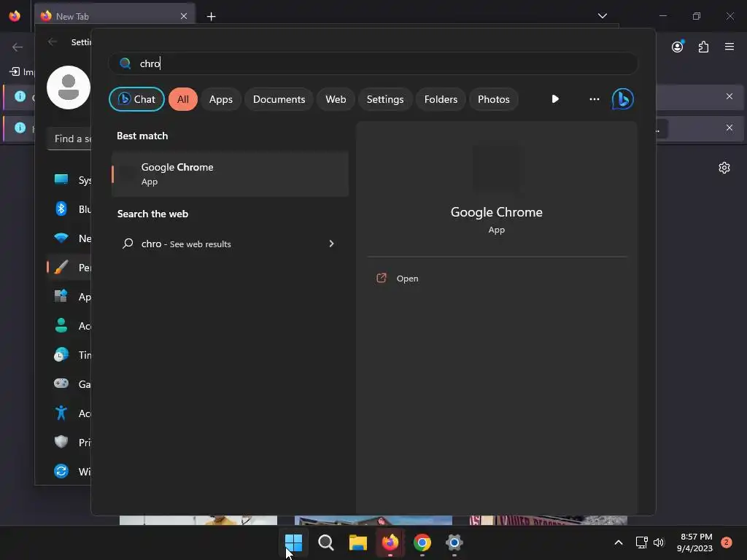Open taskbar Search icon
Viewport: 747px width, 560px height.
tap(326, 542)
